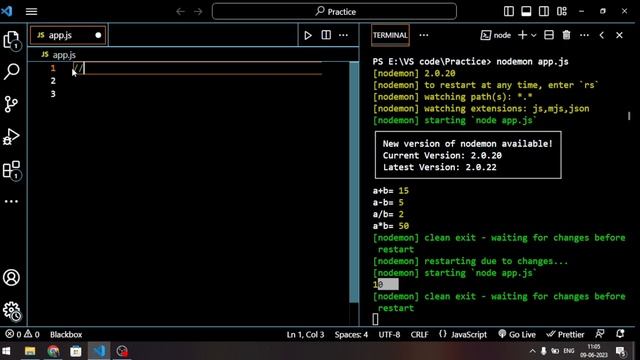Split the editor to the right

pos(326,35)
